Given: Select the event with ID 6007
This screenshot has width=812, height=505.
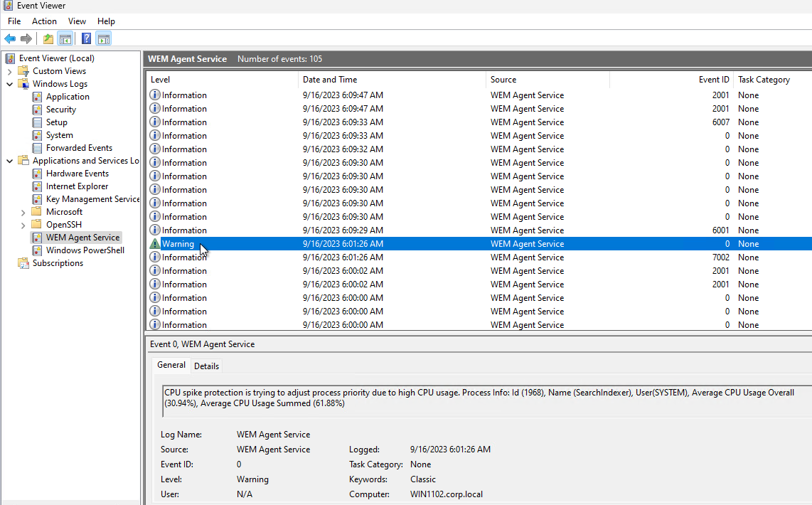Looking at the screenshot, I should pos(479,122).
